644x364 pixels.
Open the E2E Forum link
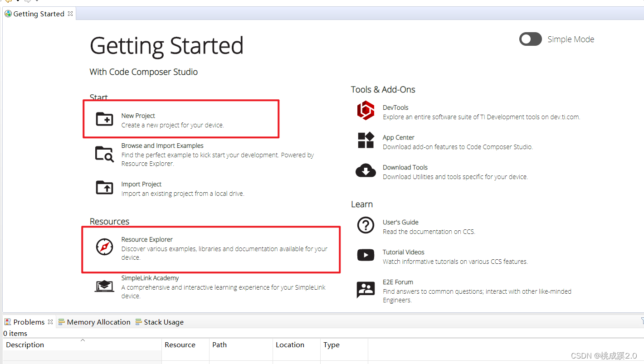pos(398,282)
